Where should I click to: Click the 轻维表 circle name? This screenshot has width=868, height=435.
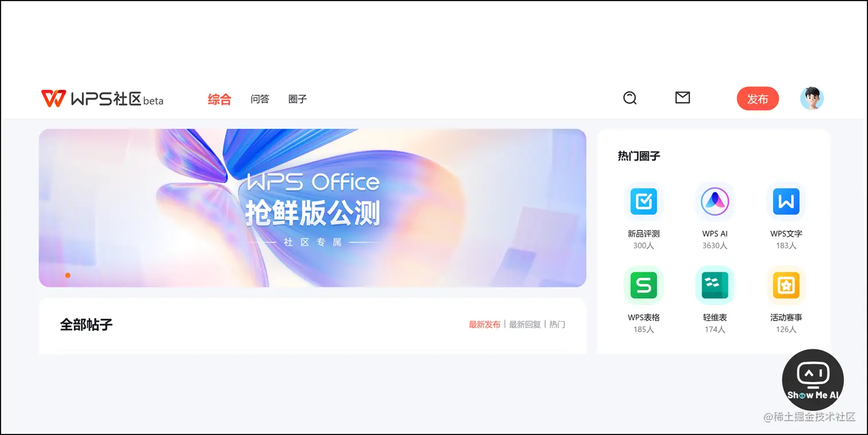click(x=715, y=317)
